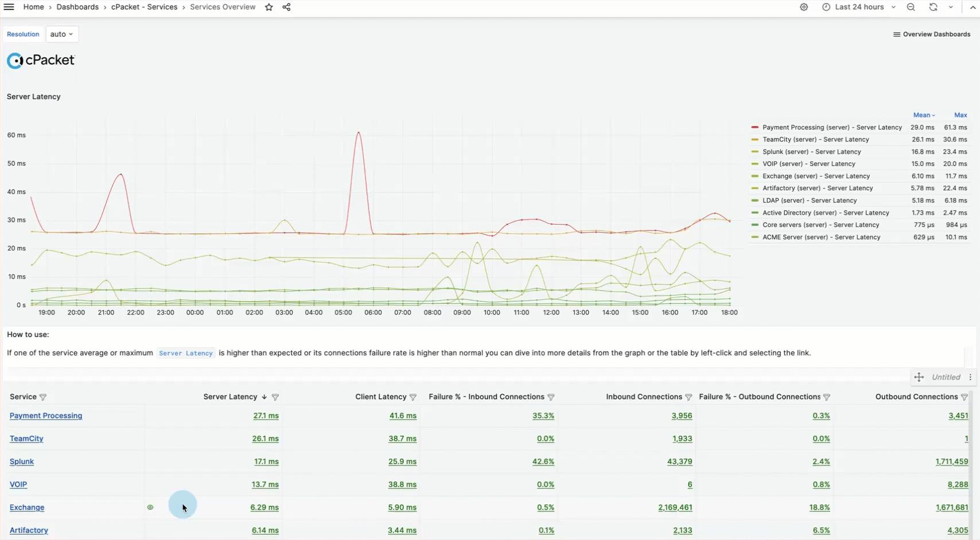Change ACME Server series color swatch

pyautogui.click(x=755, y=237)
